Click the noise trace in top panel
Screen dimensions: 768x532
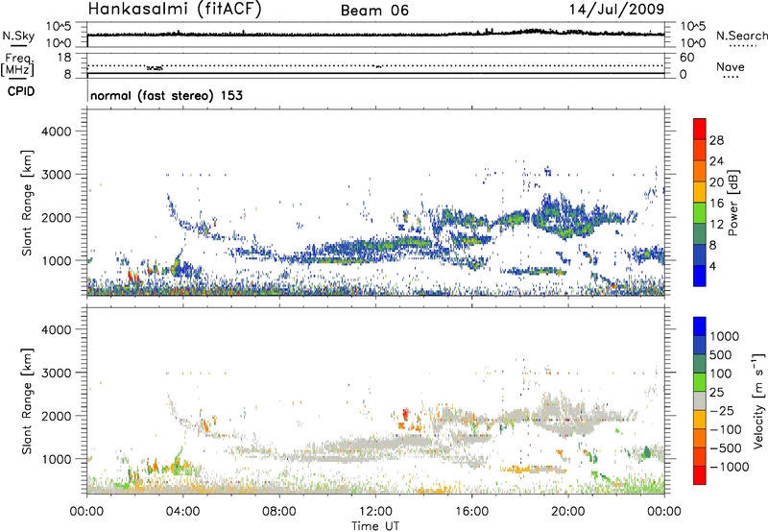375,35
